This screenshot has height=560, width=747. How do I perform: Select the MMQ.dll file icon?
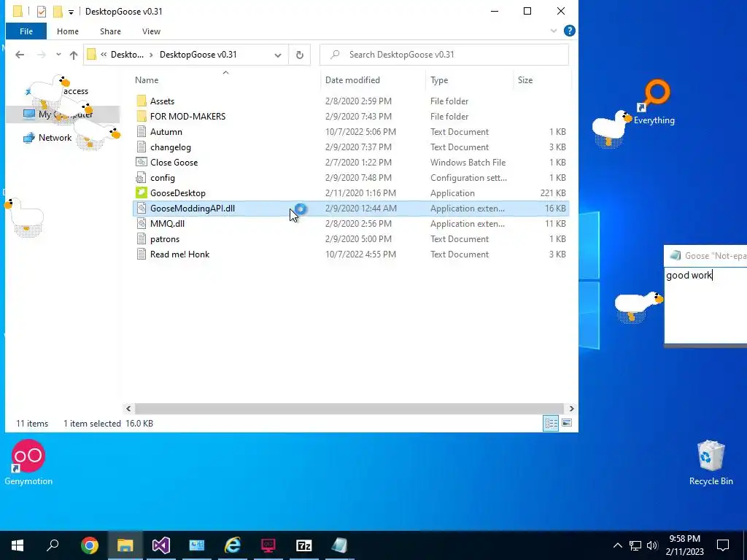(x=142, y=223)
